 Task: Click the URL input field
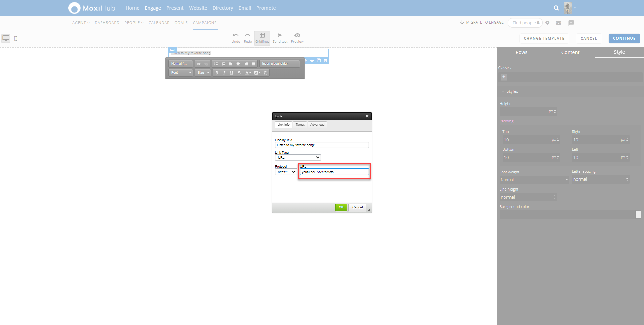[334, 172]
